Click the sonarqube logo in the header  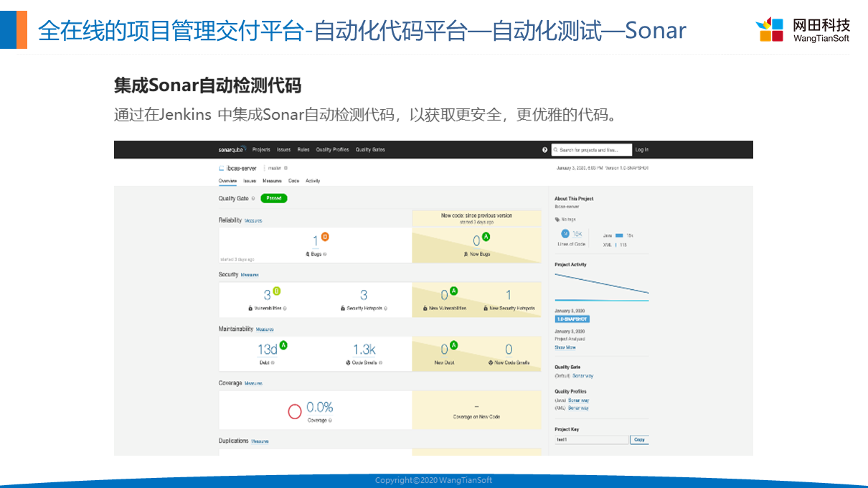click(x=232, y=149)
